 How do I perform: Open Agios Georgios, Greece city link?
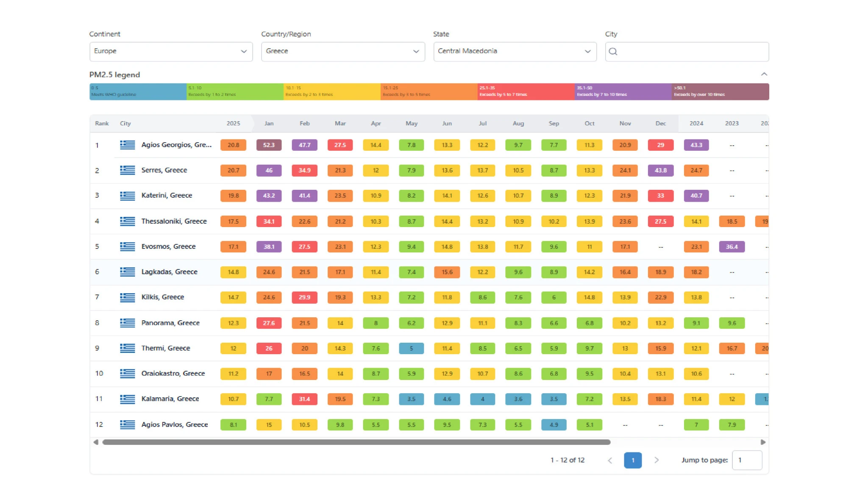click(x=176, y=145)
